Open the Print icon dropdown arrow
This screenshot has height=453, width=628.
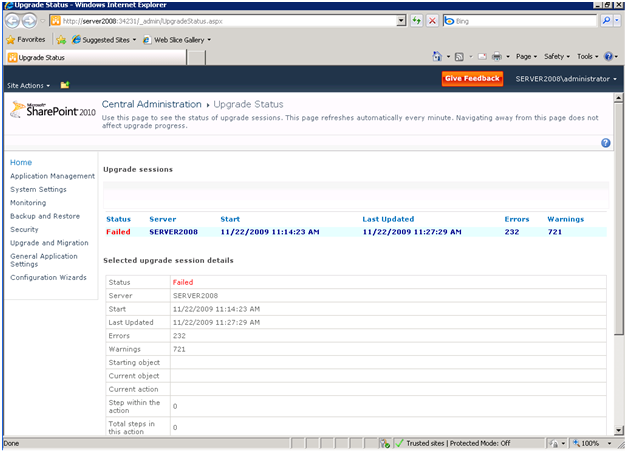coord(508,57)
